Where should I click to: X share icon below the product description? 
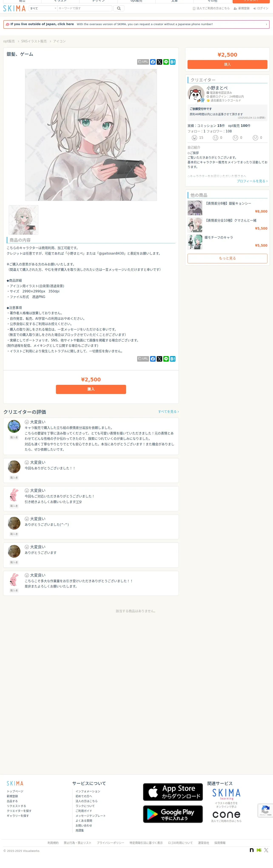159,359
